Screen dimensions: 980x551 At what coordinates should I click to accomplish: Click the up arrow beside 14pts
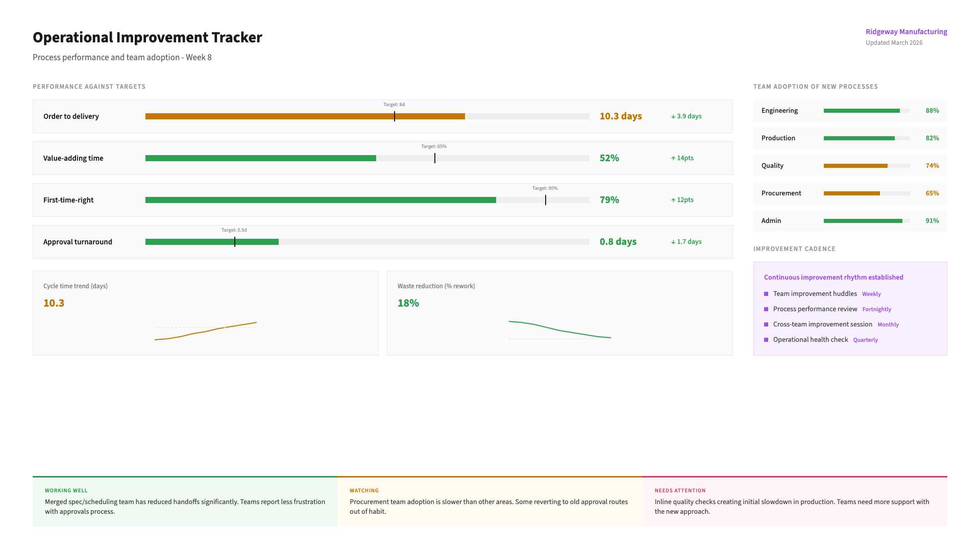point(673,159)
